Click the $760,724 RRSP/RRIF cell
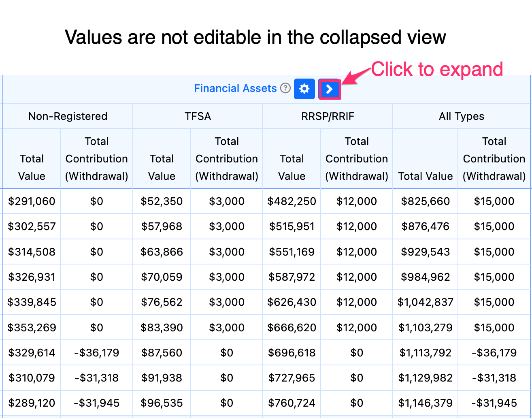 pyautogui.click(x=292, y=403)
